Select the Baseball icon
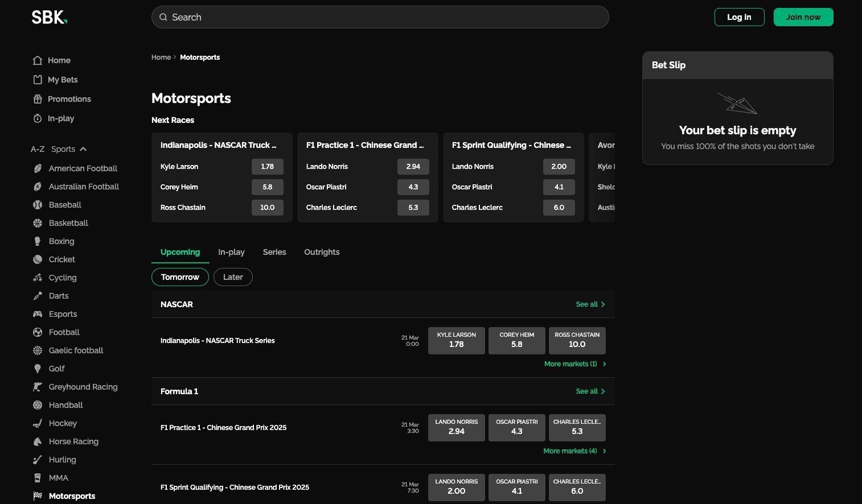The height and width of the screenshot is (504, 862). 38,205
